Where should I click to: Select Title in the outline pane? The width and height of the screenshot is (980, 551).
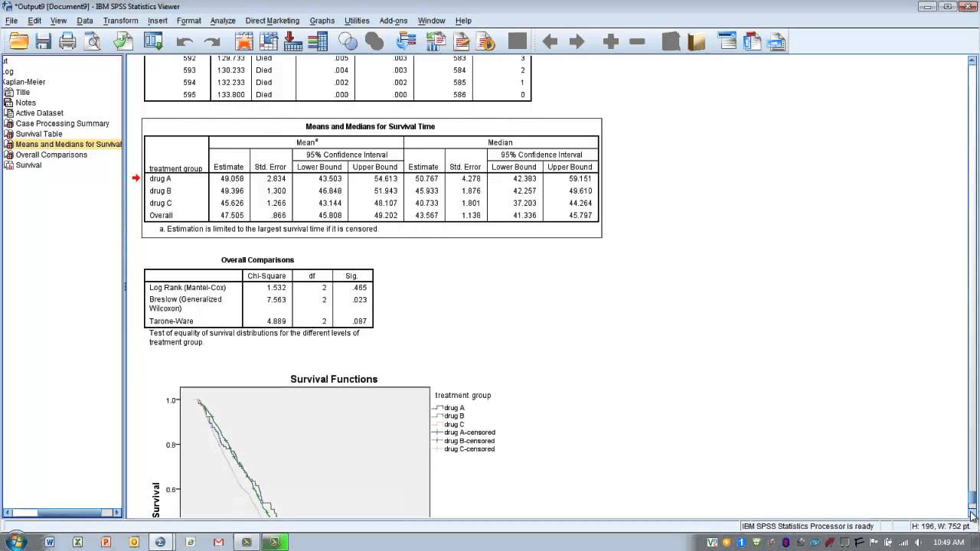click(22, 92)
